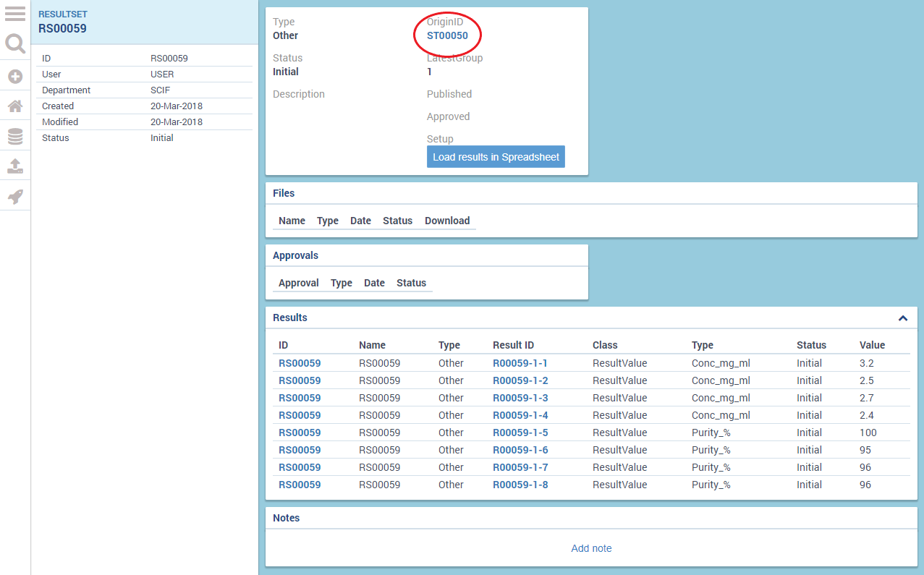Viewport: 924px width, 575px height.
Task: Collapse the Results panel chevron
Action: coord(902,318)
